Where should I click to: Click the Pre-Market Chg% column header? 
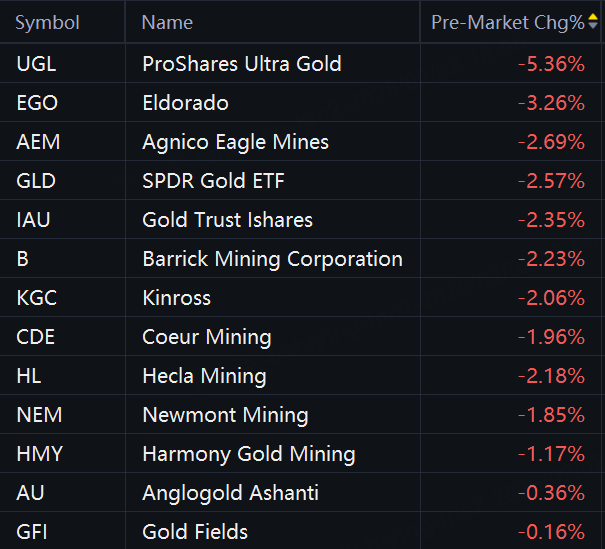click(x=507, y=22)
